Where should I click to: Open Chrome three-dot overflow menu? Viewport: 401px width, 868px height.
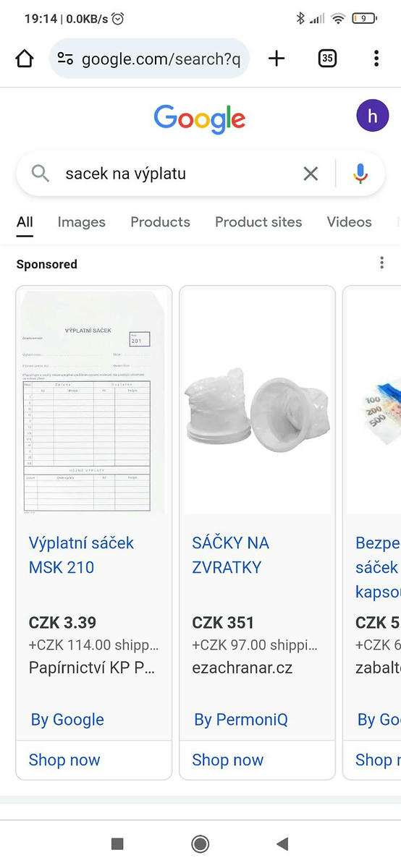click(x=376, y=59)
